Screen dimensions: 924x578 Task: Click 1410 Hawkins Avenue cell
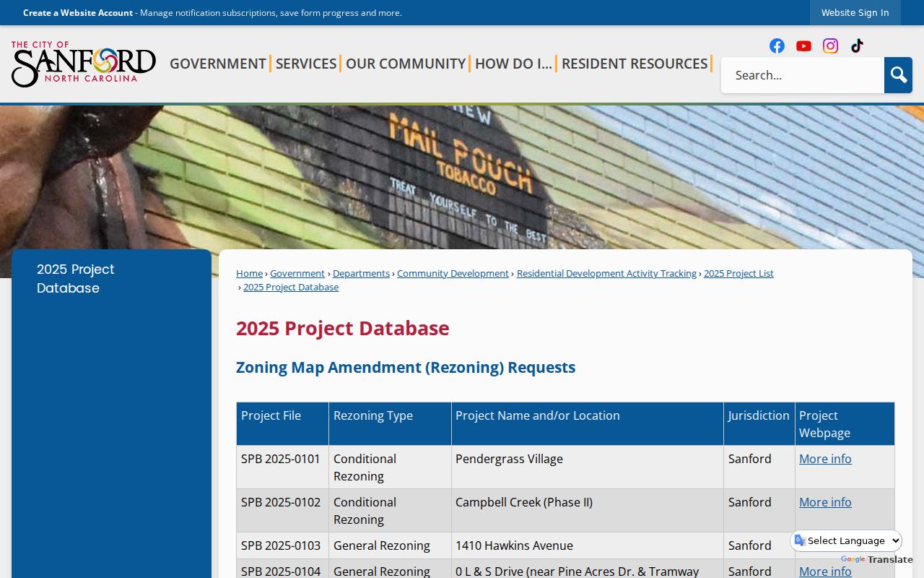click(587, 545)
